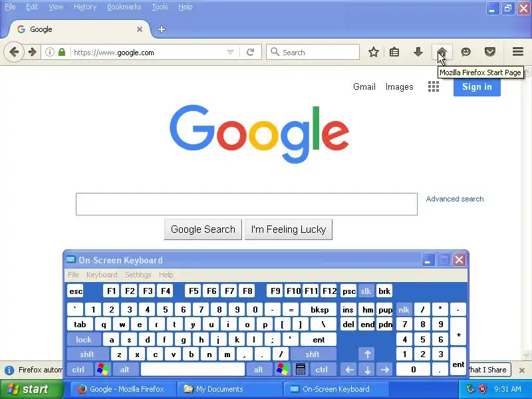
Task: Toggle the right shft key
Action: pos(313,354)
